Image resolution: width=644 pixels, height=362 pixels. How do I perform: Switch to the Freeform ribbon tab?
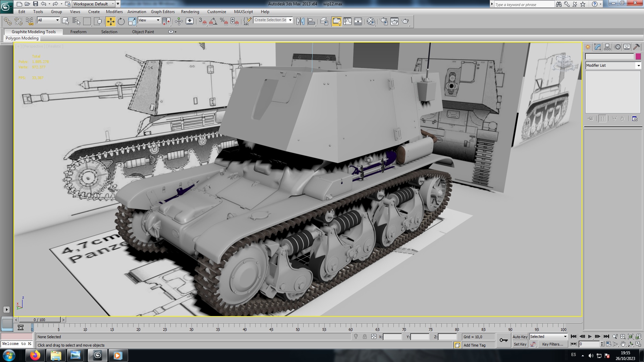coord(78,32)
